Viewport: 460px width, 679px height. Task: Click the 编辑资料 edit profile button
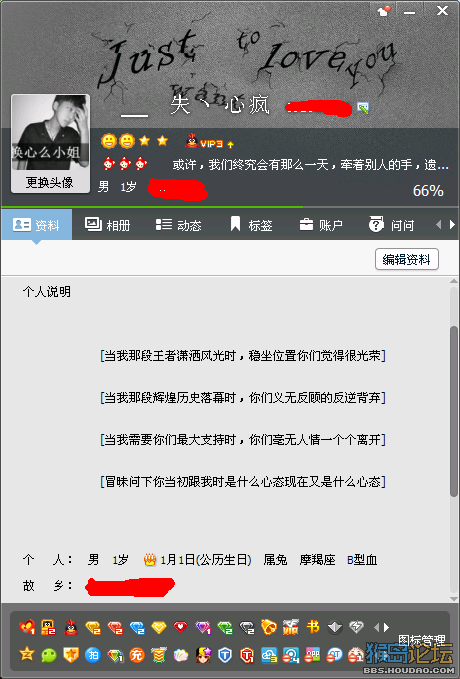407,259
